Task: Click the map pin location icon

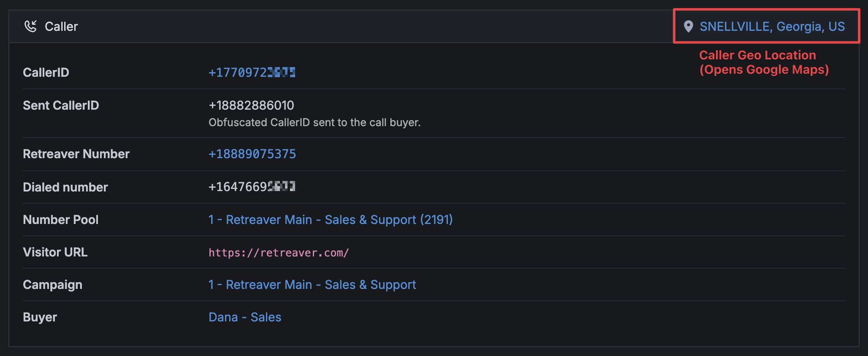Action: pos(688,27)
